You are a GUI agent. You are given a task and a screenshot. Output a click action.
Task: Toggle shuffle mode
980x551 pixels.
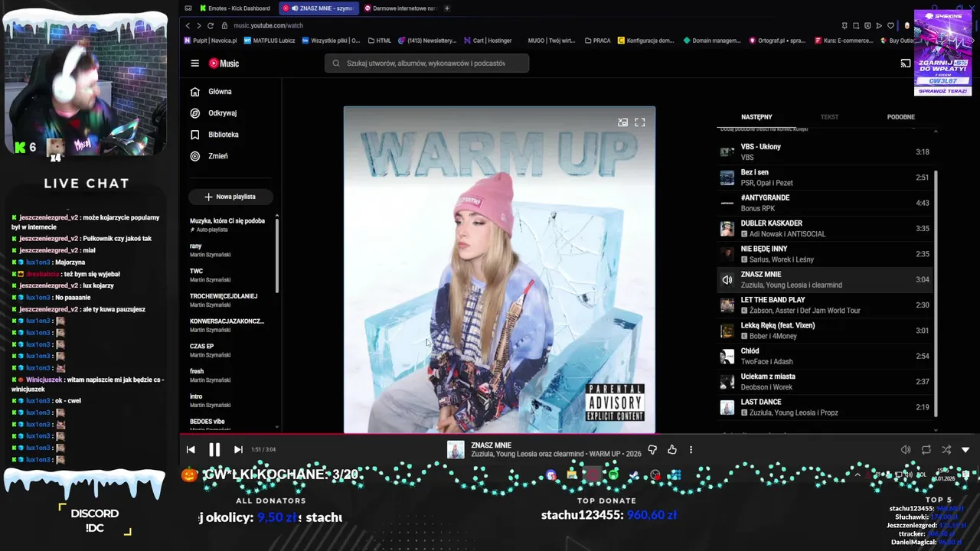tap(946, 450)
